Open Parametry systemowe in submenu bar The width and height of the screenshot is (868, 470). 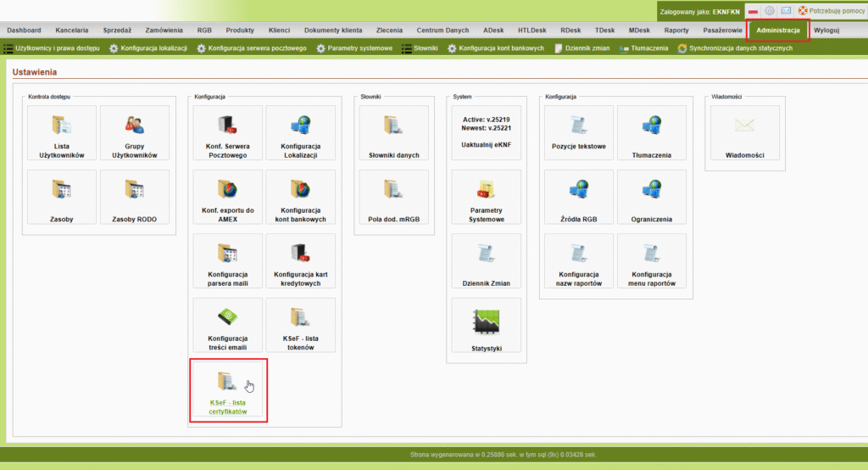354,48
